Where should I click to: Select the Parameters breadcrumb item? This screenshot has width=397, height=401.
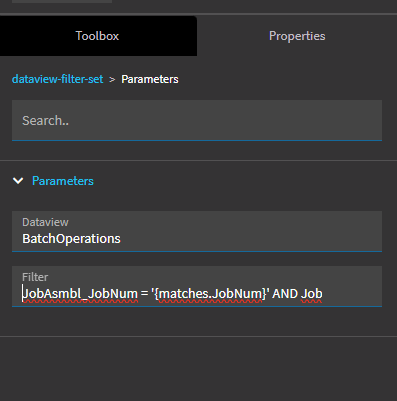click(x=150, y=79)
